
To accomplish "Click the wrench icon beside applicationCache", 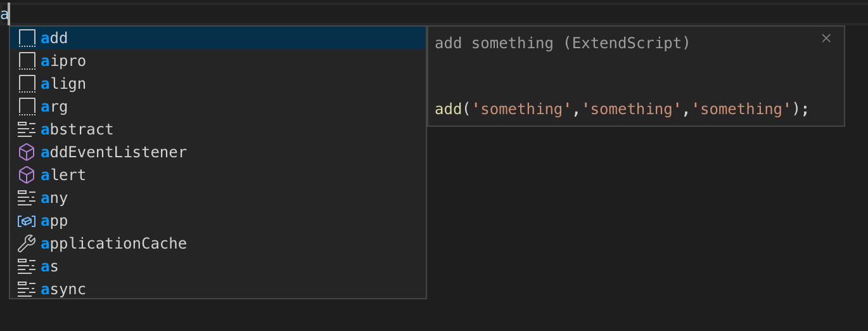I will 27,243.
